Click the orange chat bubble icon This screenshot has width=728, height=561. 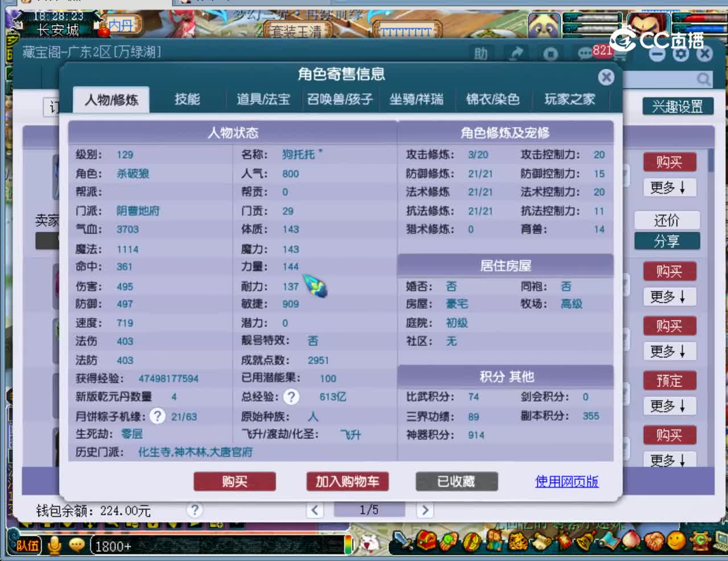point(76,545)
